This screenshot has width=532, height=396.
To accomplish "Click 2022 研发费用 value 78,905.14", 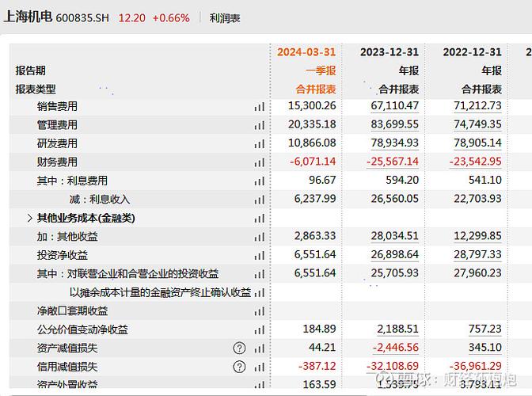I will point(477,143).
